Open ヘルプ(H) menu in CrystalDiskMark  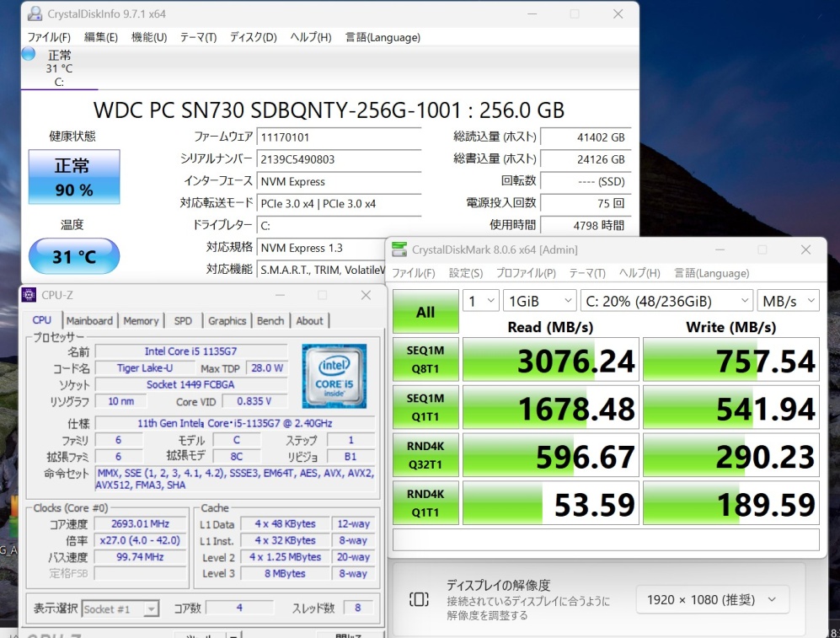(x=639, y=273)
